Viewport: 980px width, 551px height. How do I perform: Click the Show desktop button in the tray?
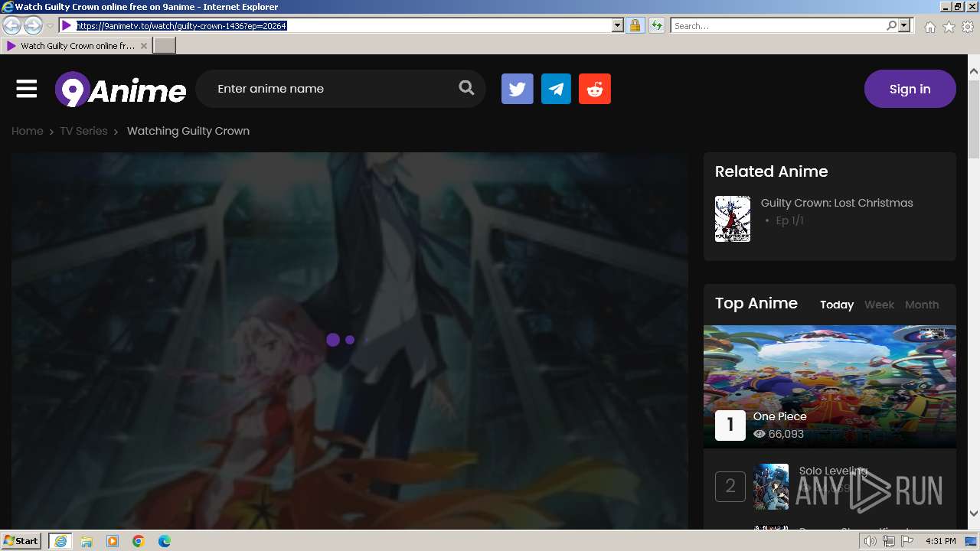pos(972,541)
